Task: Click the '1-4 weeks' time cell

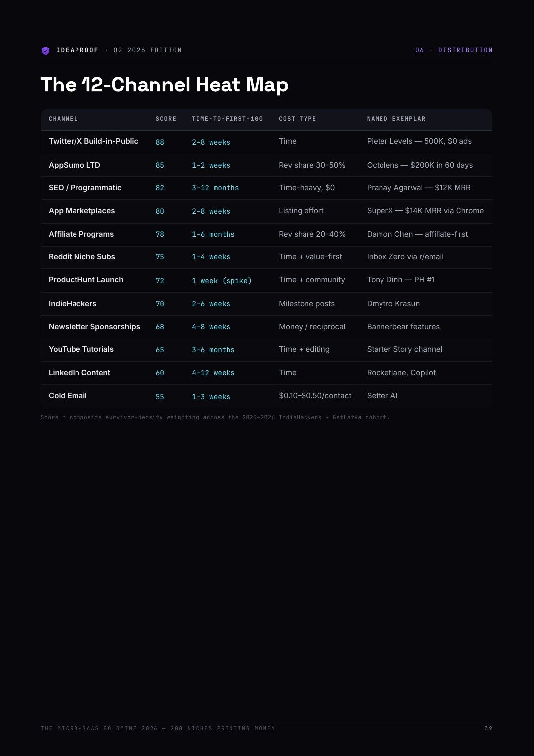Action: pyautogui.click(x=211, y=257)
